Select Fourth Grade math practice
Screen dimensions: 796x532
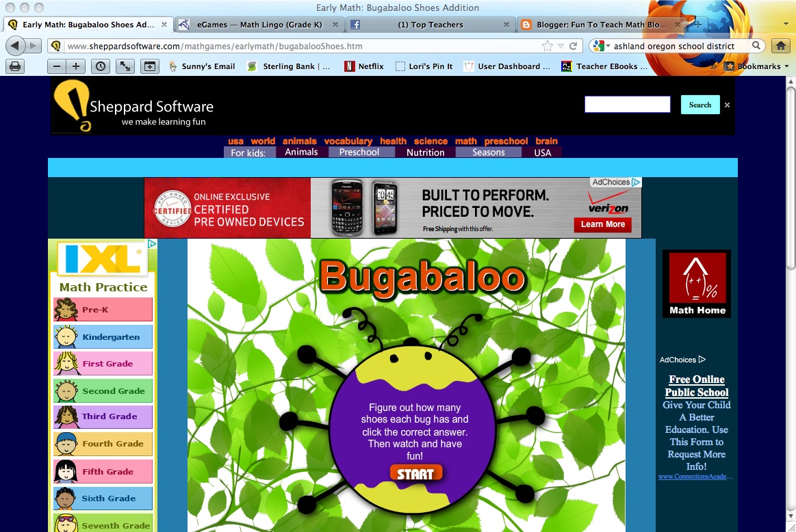[x=103, y=444]
